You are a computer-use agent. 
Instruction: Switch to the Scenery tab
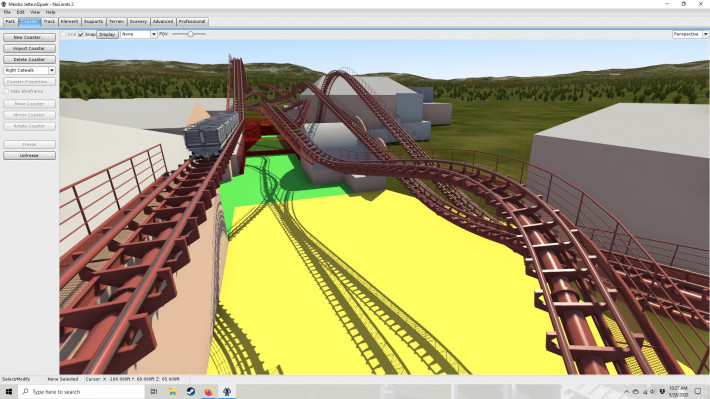coord(138,22)
